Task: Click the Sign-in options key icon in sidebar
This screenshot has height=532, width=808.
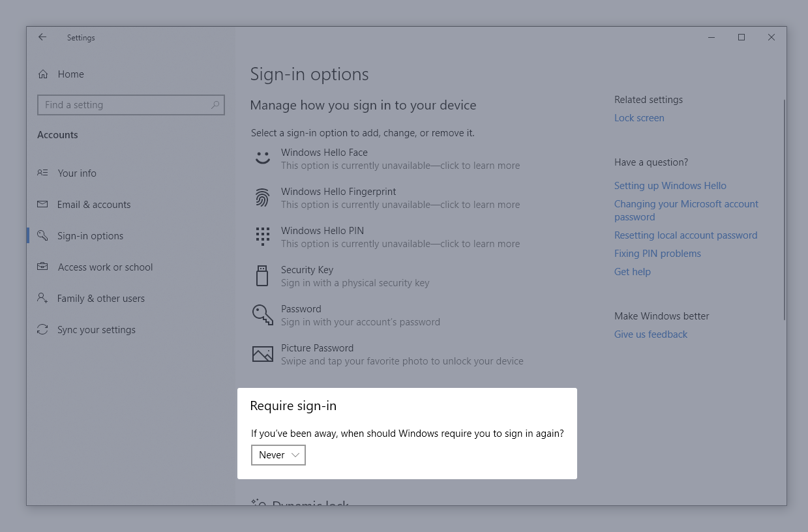Action: tap(43, 235)
